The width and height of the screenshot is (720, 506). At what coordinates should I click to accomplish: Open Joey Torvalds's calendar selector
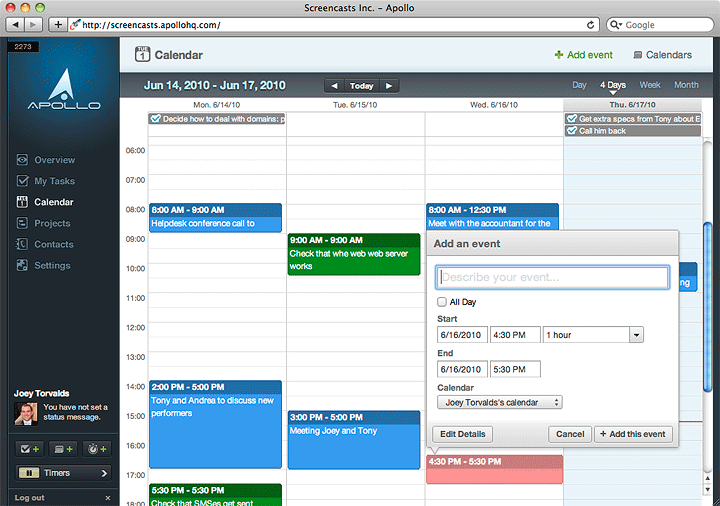500,402
